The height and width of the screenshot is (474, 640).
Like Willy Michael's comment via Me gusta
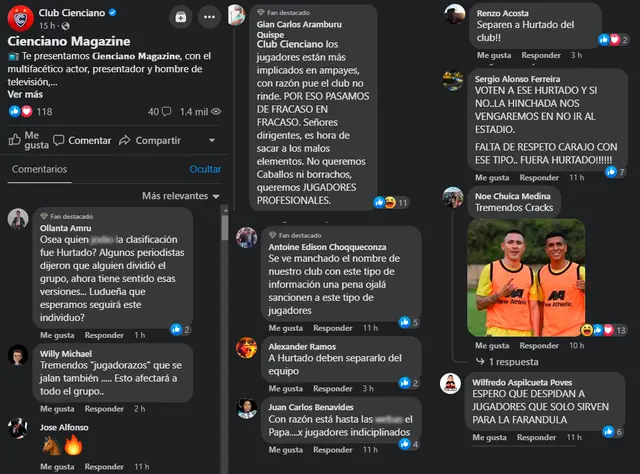[57, 409]
